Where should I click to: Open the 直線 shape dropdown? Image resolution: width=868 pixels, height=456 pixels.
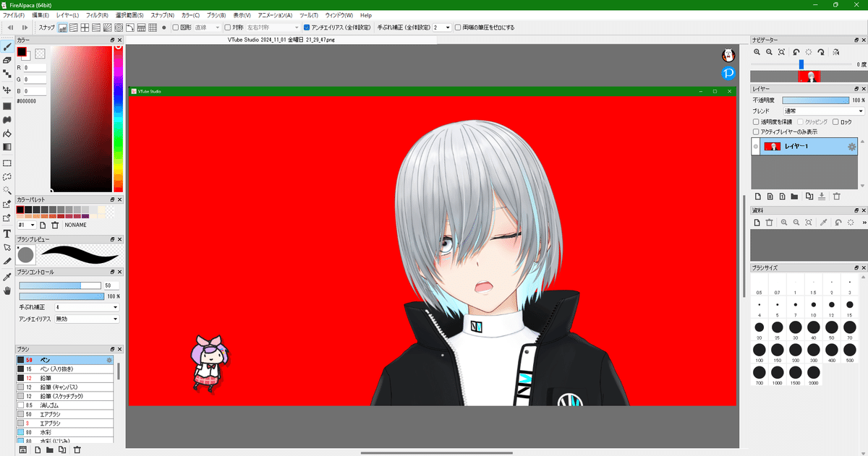tap(206, 27)
